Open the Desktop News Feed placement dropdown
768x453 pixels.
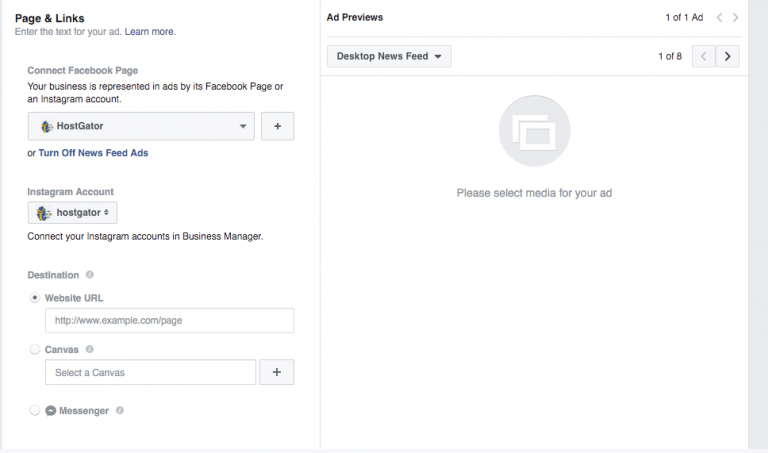tap(389, 56)
